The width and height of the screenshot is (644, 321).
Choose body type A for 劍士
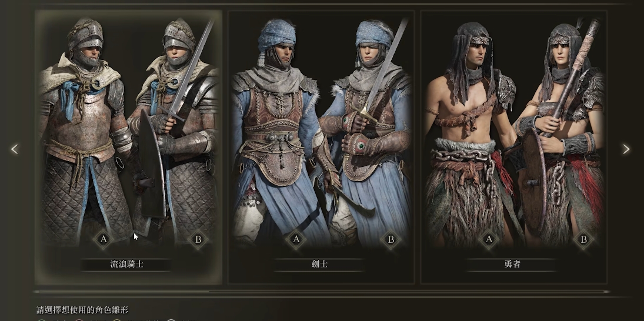pos(296,239)
